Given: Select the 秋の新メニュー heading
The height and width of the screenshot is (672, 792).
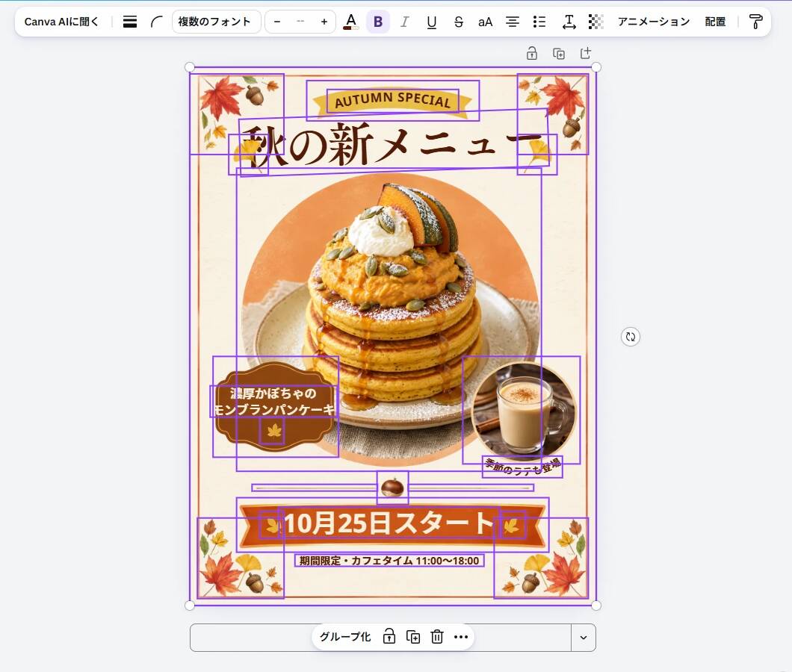Looking at the screenshot, I should tap(393, 144).
